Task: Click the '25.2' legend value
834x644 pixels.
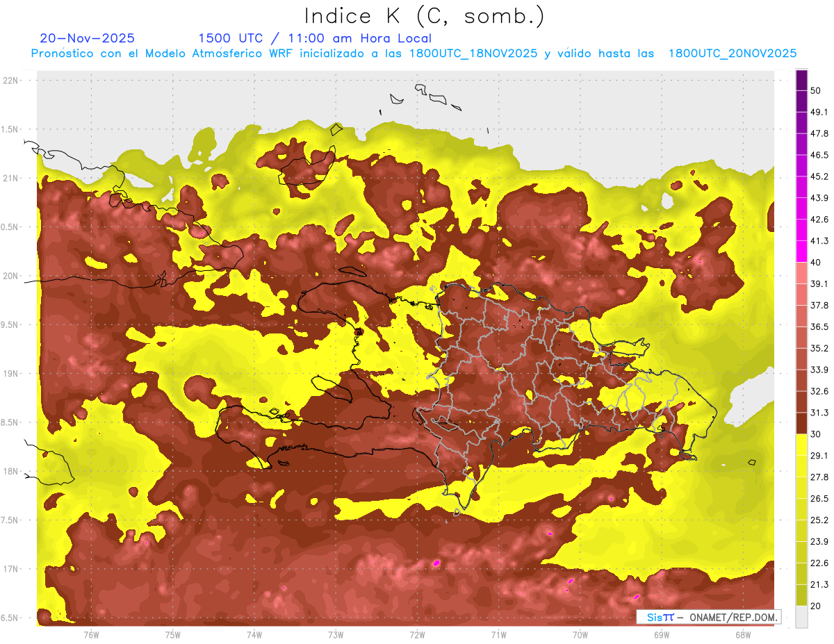Action: pyautogui.click(x=819, y=520)
